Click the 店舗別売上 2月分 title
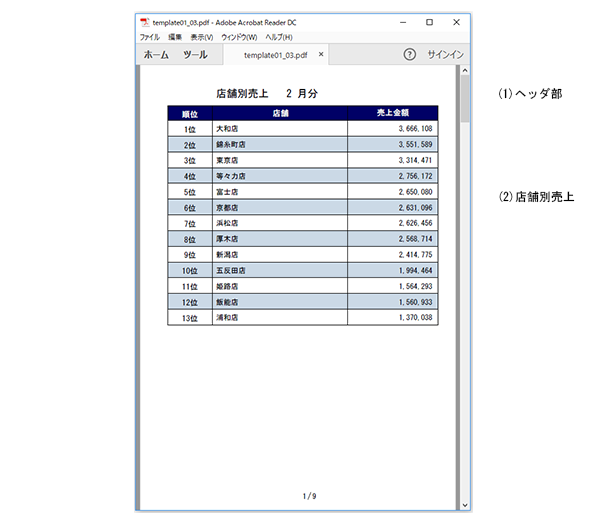The width and height of the screenshot is (614, 528). [x=267, y=94]
